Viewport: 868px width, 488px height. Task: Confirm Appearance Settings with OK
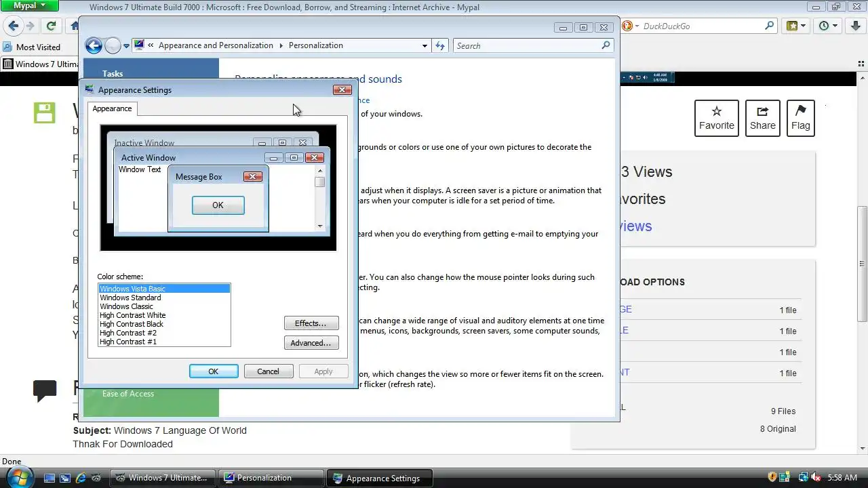click(x=214, y=371)
